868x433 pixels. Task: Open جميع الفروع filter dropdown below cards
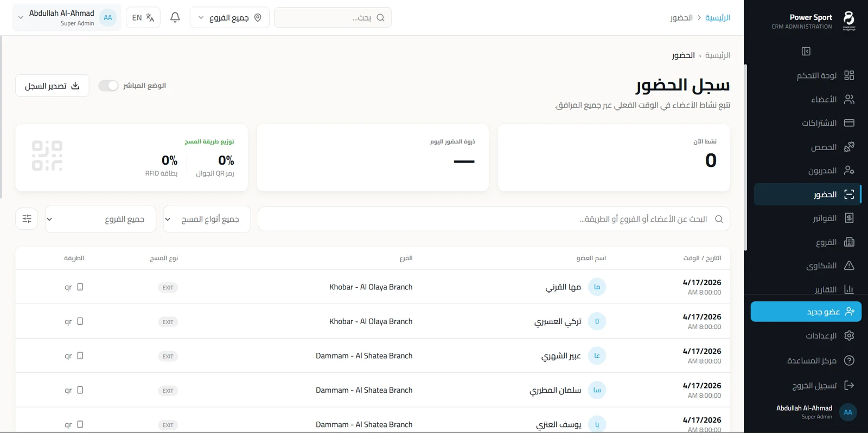[x=100, y=219]
